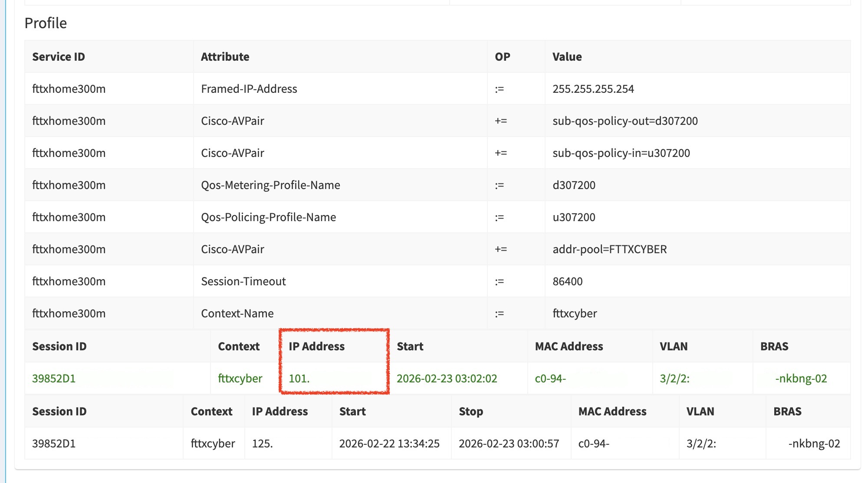
Task: Click the active session ID 39852D1 link
Action: tap(54, 378)
